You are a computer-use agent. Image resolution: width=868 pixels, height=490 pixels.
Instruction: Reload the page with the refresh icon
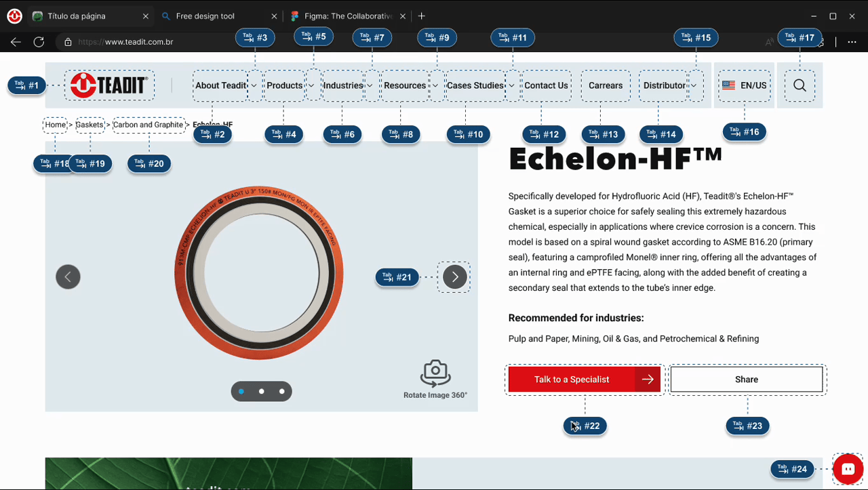point(39,42)
